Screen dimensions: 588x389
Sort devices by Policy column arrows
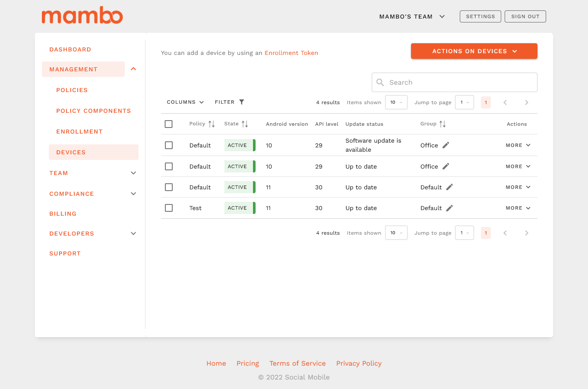[212, 124]
